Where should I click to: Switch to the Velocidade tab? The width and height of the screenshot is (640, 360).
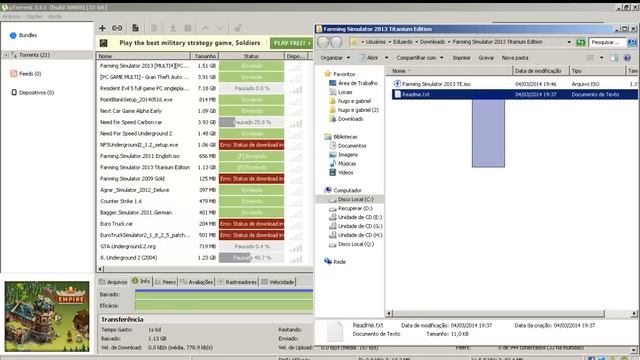(278, 282)
